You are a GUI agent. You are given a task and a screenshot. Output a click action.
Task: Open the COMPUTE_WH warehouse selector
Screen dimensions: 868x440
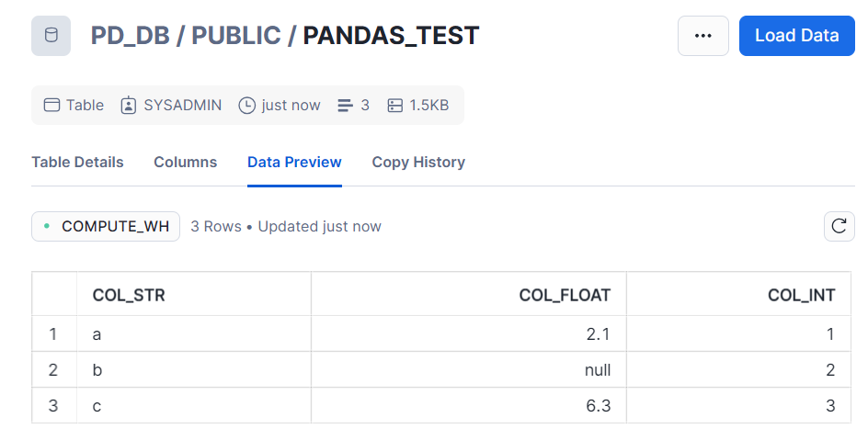click(106, 226)
